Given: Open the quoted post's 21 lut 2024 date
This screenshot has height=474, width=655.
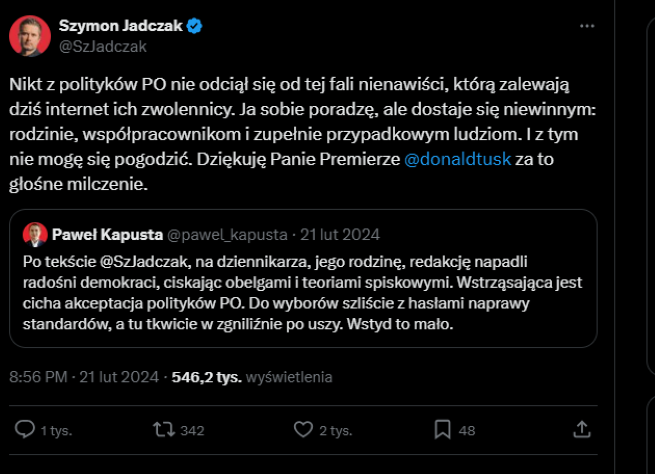Looking at the screenshot, I should pyautogui.click(x=340, y=235).
